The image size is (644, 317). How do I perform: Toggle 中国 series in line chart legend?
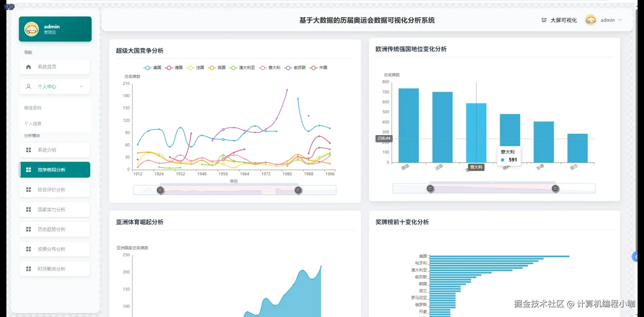point(319,68)
